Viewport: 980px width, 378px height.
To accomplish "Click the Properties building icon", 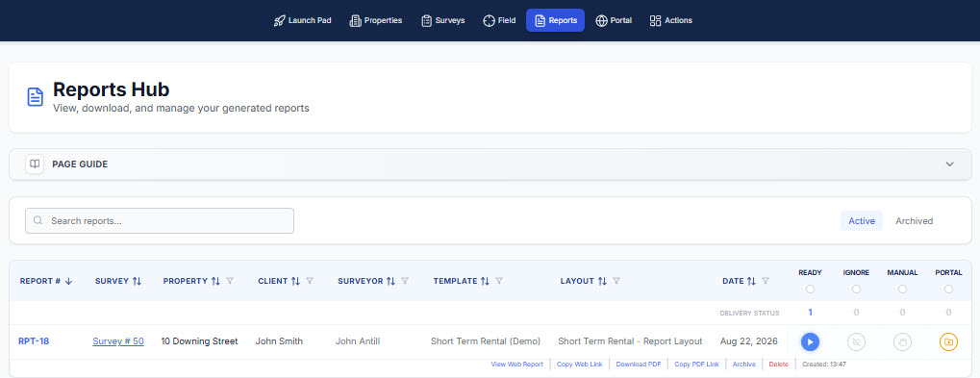I will pyautogui.click(x=355, y=20).
